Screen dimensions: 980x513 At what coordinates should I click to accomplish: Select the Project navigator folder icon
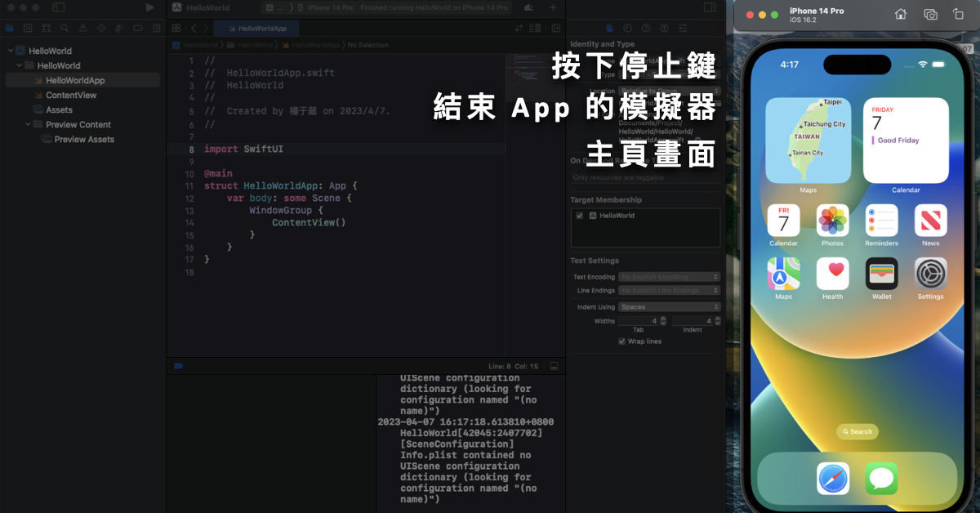coord(10,28)
